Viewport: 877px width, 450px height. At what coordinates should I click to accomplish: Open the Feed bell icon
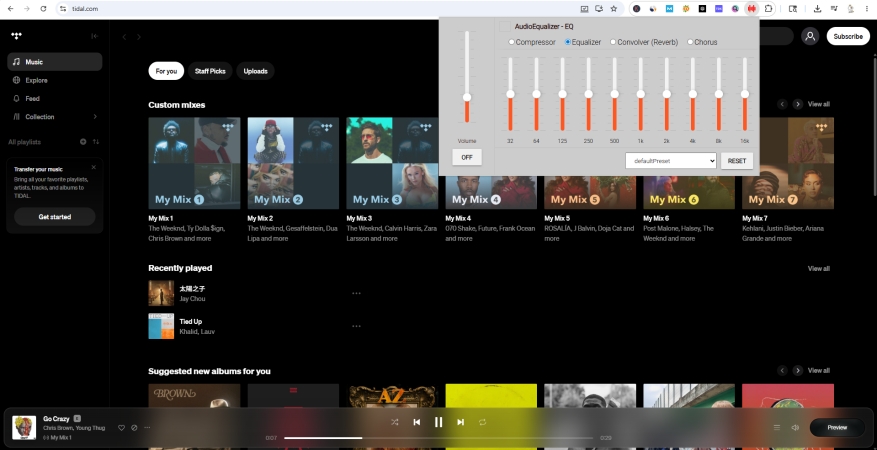(16, 98)
